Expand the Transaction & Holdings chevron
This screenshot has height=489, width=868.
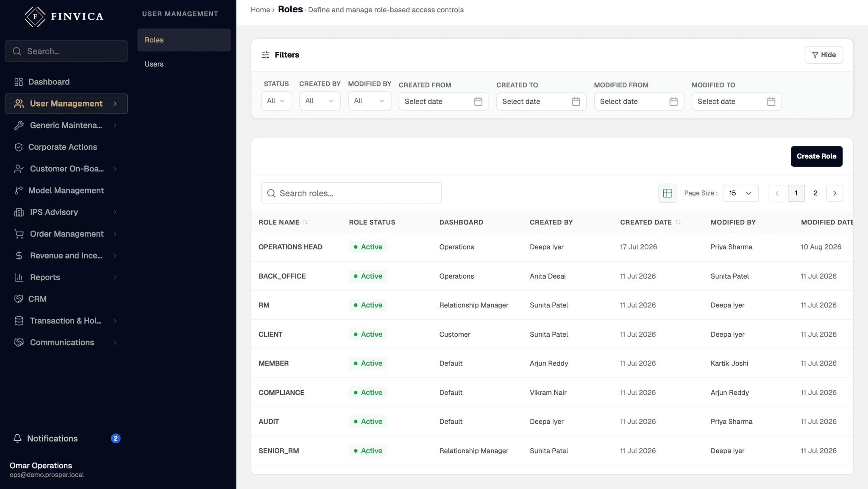point(115,321)
